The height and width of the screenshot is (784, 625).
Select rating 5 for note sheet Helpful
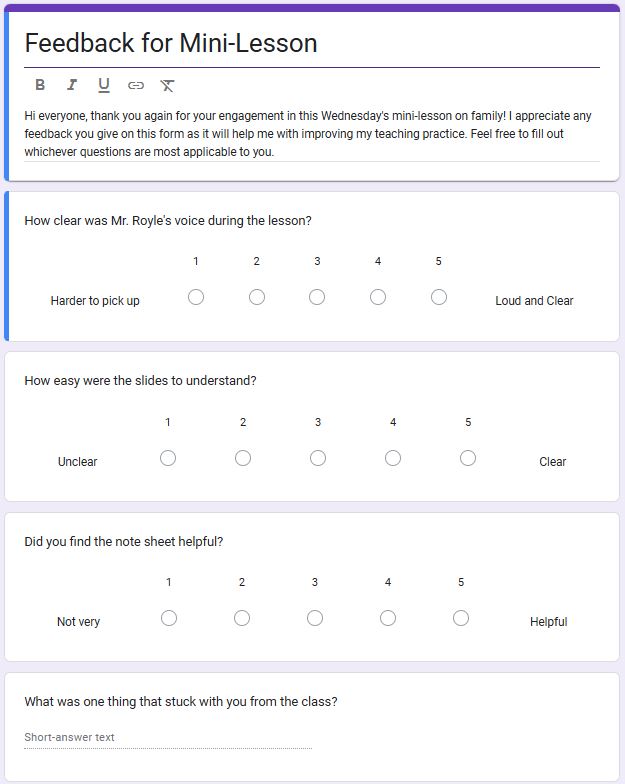click(461, 618)
